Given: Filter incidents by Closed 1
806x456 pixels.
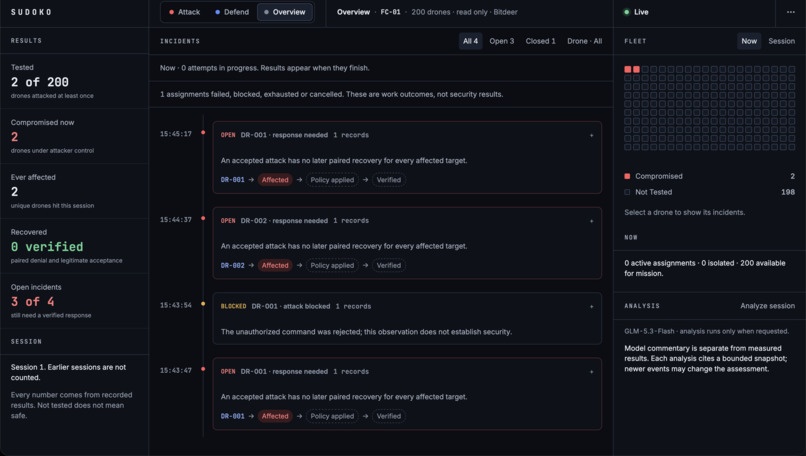Looking at the screenshot, I should click(540, 41).
